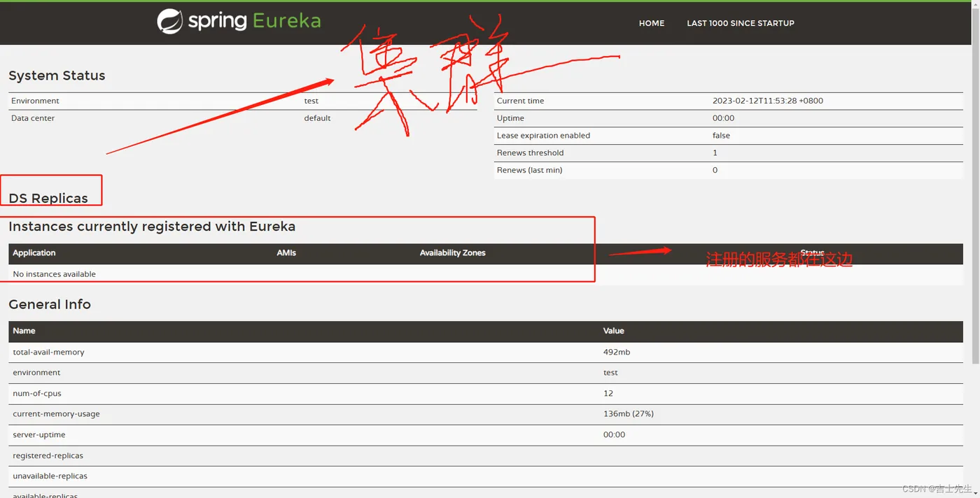Click the 492mb value

(617, 353)
